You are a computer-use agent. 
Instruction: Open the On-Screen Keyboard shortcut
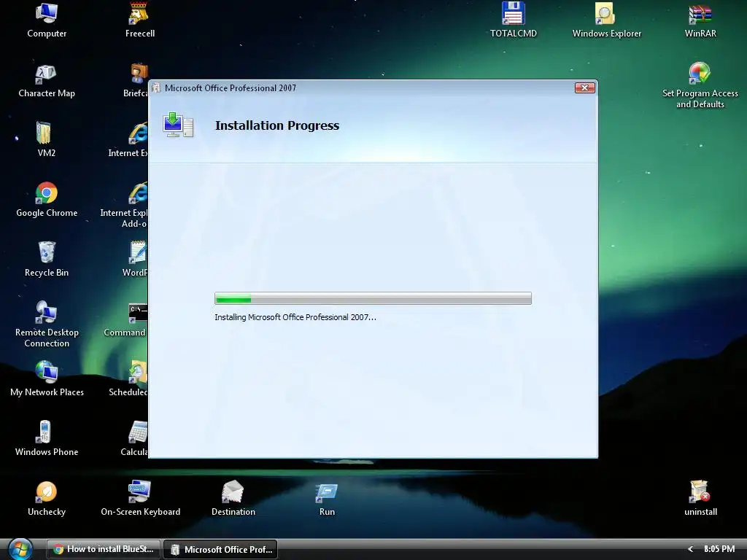140,499
